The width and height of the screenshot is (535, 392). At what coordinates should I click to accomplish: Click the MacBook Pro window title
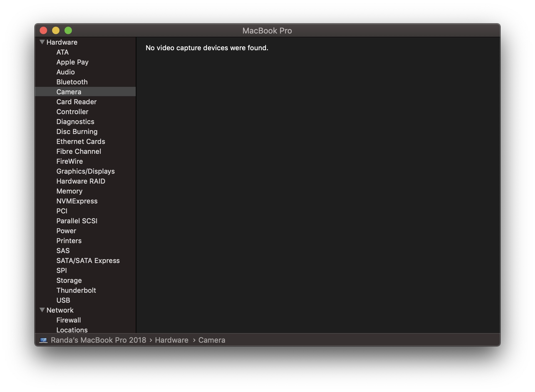tap(267, 31)
